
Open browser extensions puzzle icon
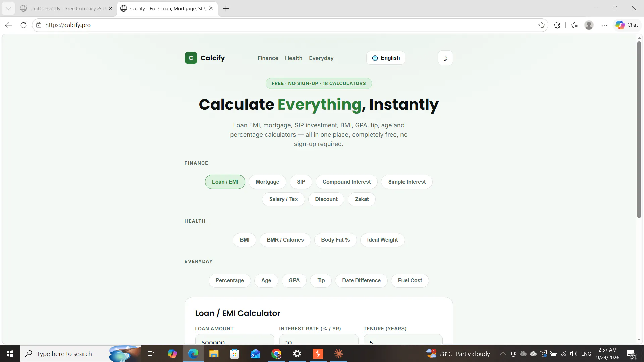pos(557,25)
